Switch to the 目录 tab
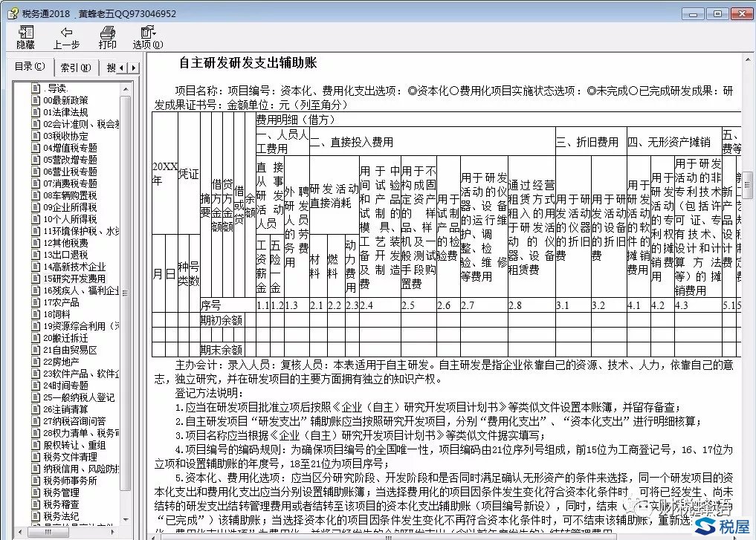This screenshot has height=540, width=756. point(30,67)
